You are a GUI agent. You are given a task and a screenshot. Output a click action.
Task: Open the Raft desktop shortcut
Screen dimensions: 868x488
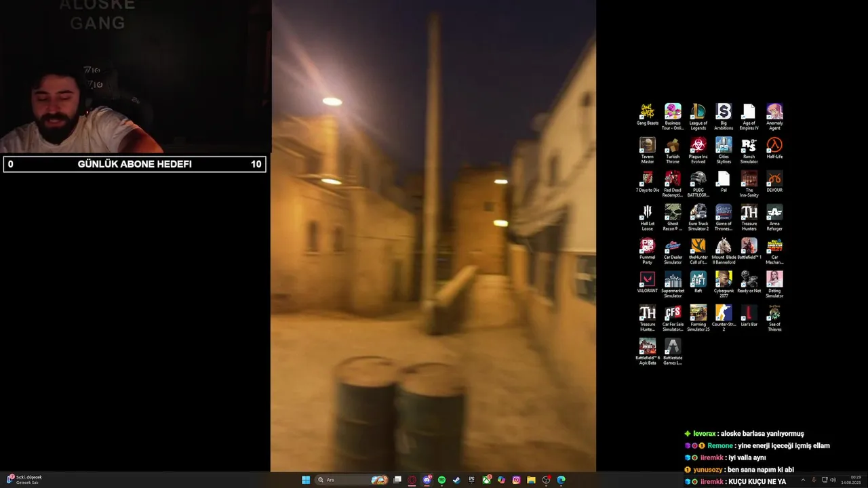[698, 282]
